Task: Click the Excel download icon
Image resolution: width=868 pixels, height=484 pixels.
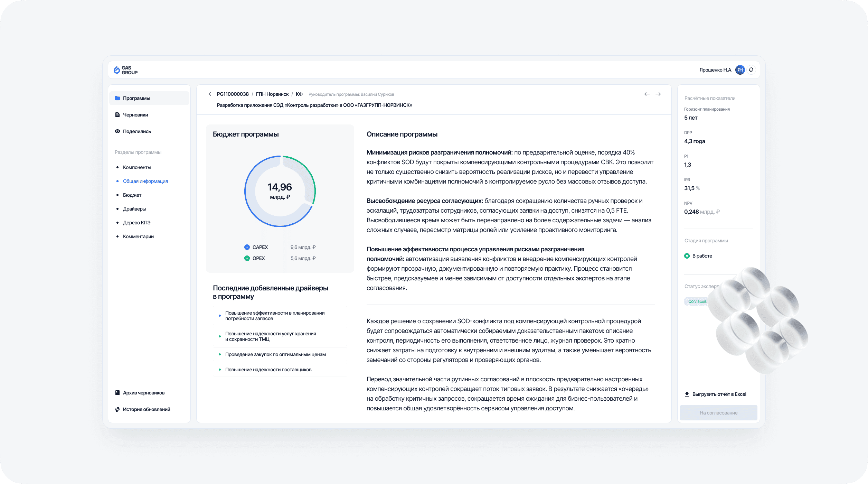Action: [687, 394]
